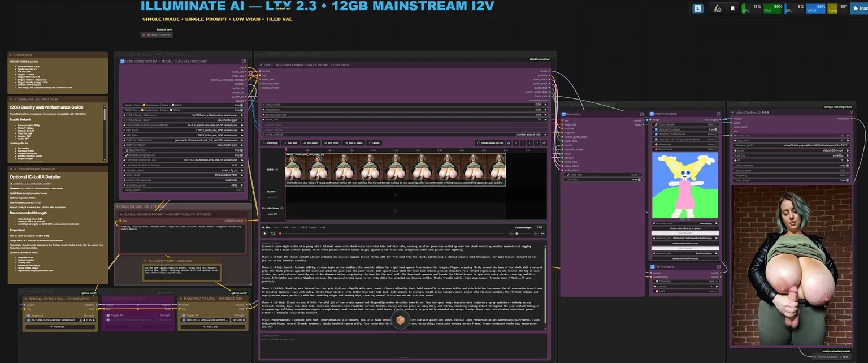Click the blue L icon in top bar
The width and height of the screenshot is (868, 363).
coord(698,8)
